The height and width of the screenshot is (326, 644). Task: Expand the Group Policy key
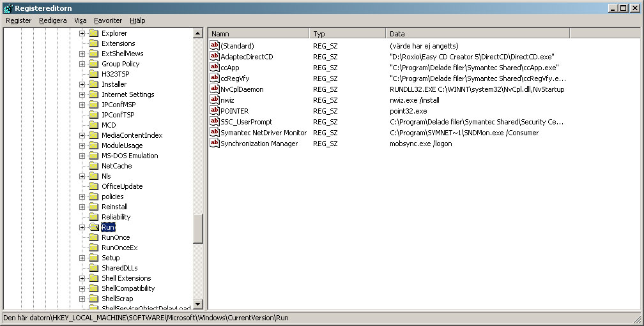point(82,64)
